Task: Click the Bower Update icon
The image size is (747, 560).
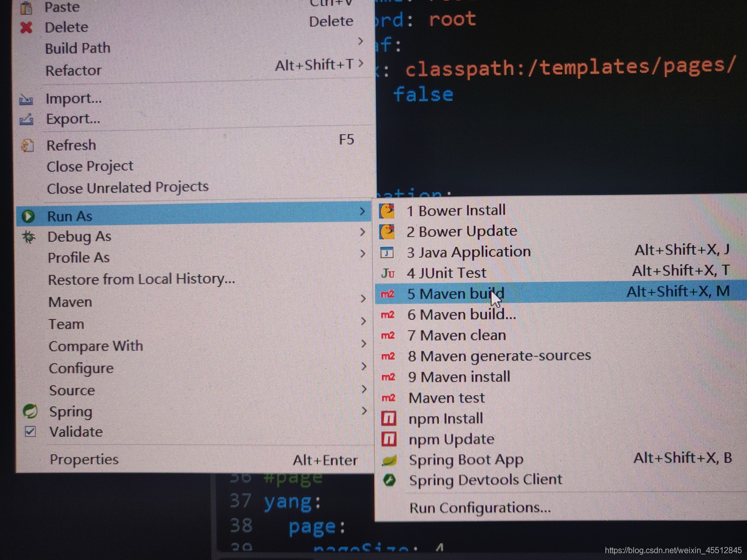Action: point(387,232)
